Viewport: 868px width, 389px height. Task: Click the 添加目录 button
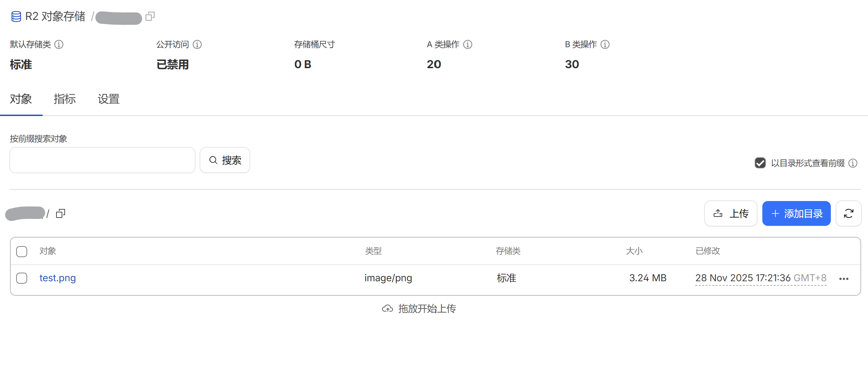point(796,213)
